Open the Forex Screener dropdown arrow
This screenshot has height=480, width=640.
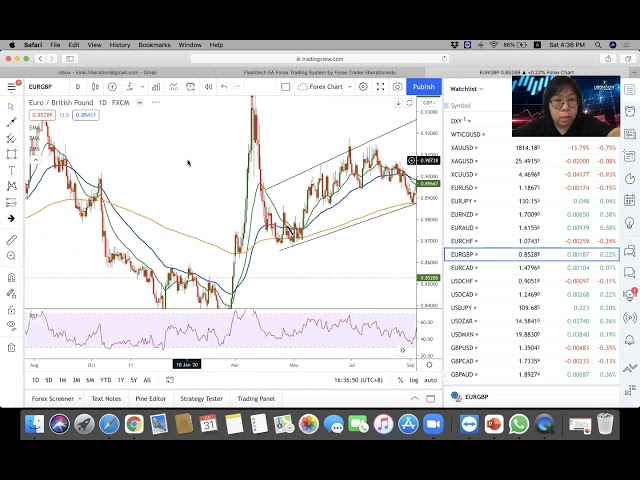coord(79,399)
